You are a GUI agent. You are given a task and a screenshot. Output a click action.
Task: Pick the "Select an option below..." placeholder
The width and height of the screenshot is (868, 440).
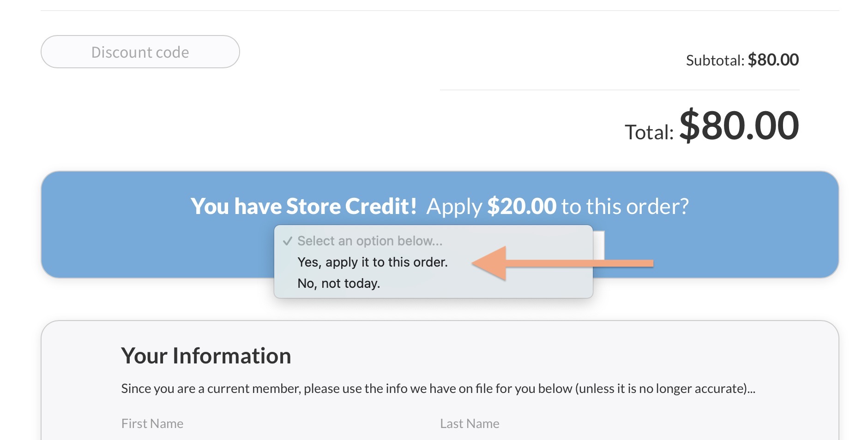pos(369,241)
